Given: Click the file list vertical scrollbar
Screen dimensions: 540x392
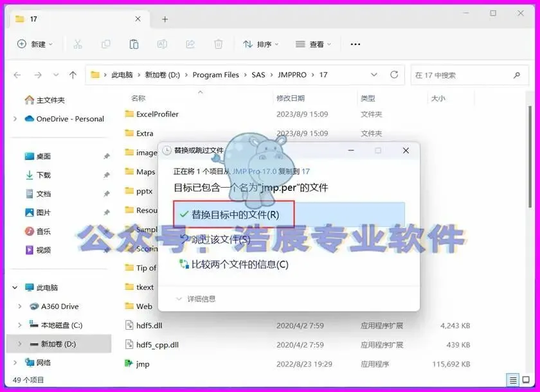Looking at the screenshot, I should [x=530, y=157].
